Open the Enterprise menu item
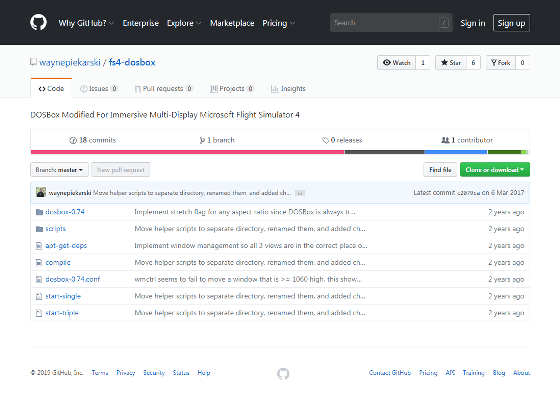 (140, 23)
